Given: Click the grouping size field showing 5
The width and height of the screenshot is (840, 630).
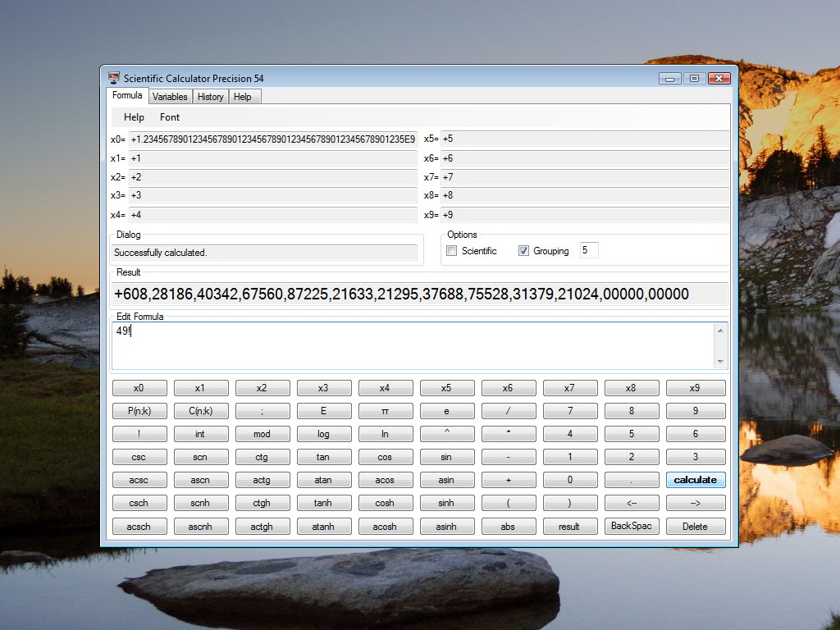Looking at the screenshot, I should point(589,250).
